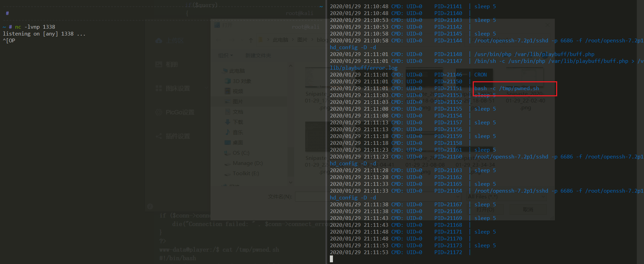The width and height of the screenshot is (644, 264).
Task: Select 图片 in the dialog breadcrumb path
Action: coord(302,40)
